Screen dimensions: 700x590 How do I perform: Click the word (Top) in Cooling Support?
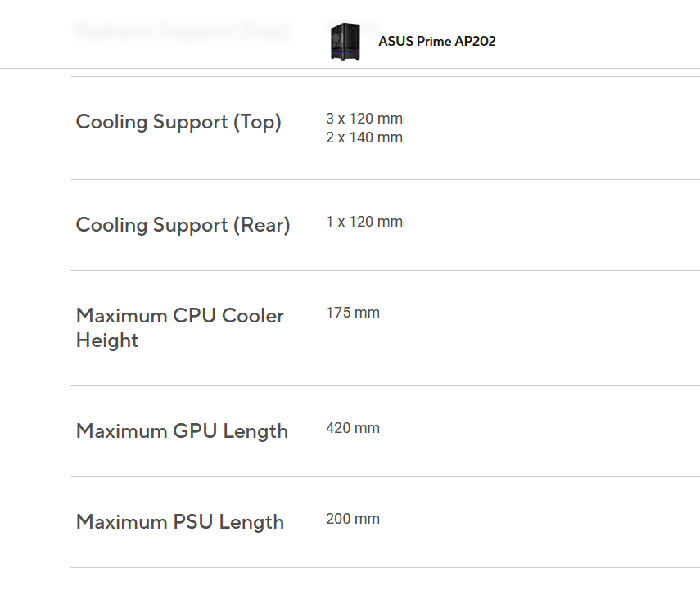coord(257,122)
